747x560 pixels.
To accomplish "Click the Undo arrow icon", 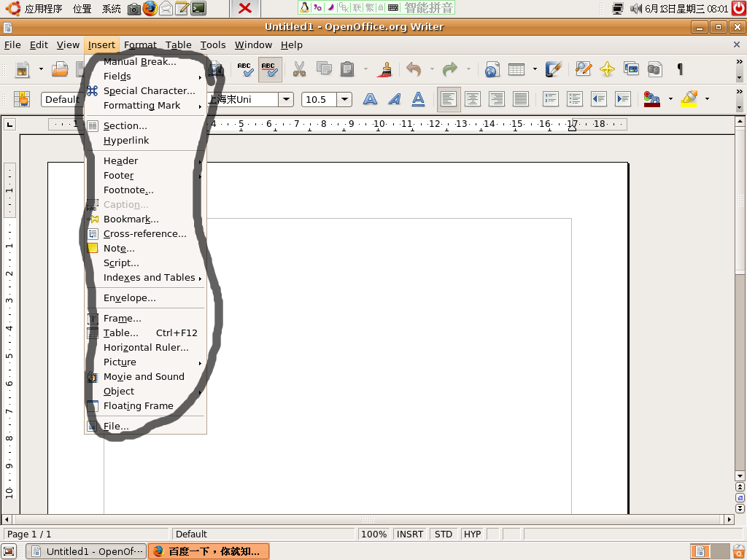I will (414, 69).
